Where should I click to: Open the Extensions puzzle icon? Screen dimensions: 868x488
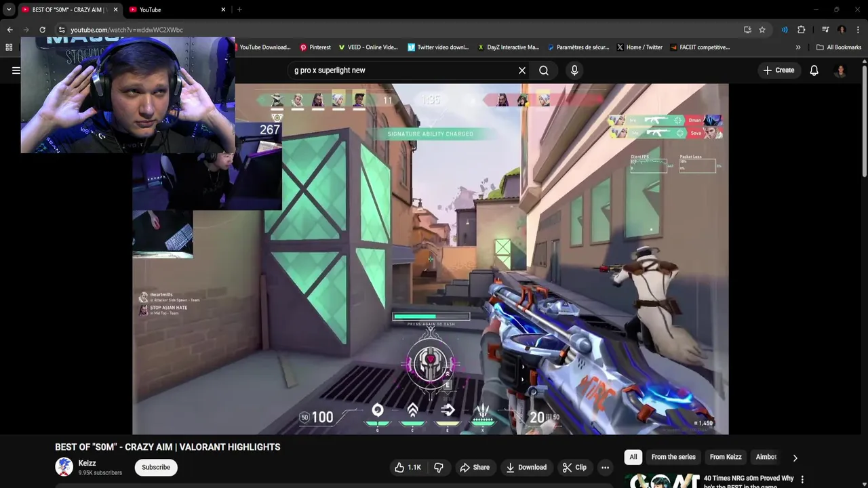point(802,30)
